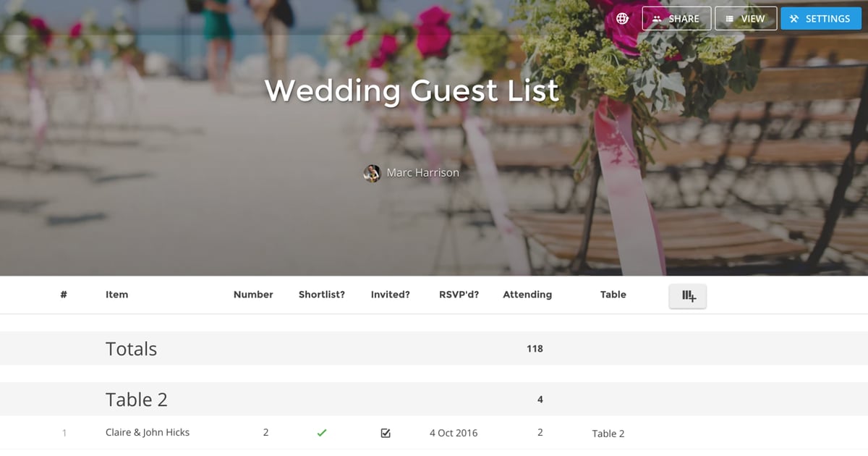Click the Item column header
The height and width of the screenshot is (456, 868).
pos(116,295)
